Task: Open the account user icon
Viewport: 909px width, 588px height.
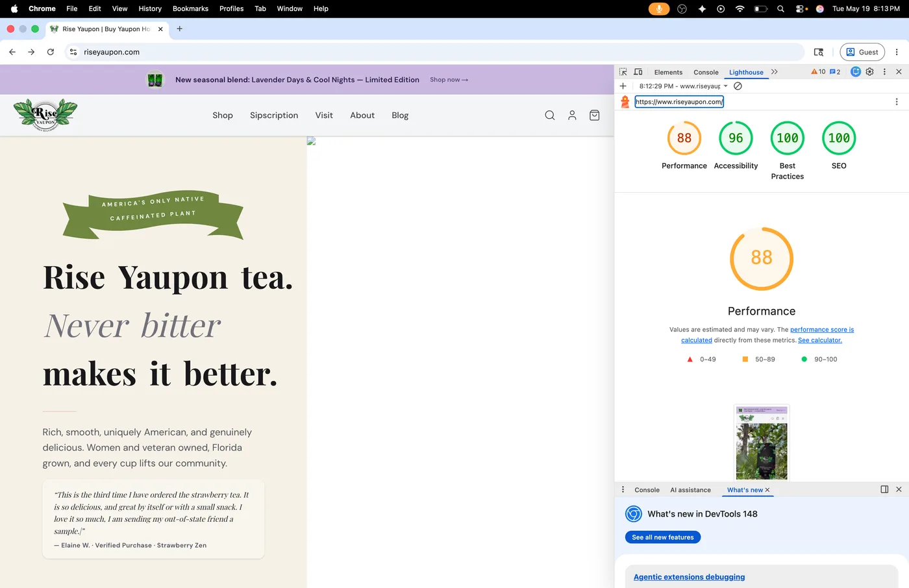Action: [x=572, y=116]
